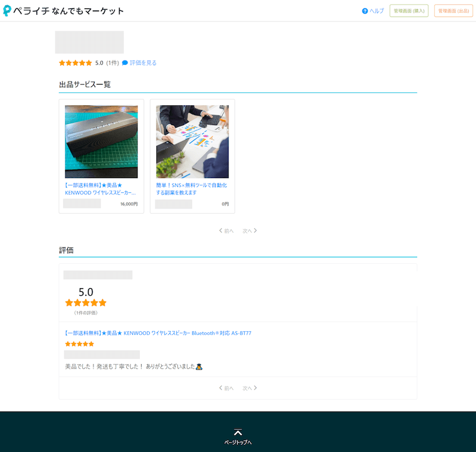The image size is (476, 452).
Task: Go to 次へ in the service list pagination
Action: point(249,231)
